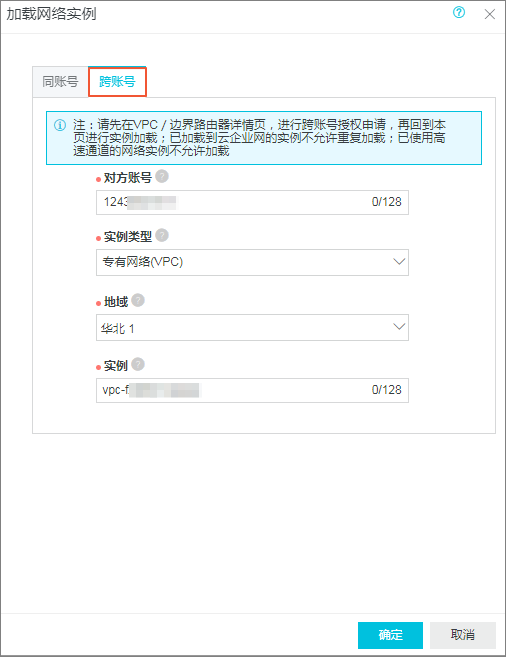Focus the 实例 vpc input field
Viewport: 506px width, 657px height.
coord(252,391)
